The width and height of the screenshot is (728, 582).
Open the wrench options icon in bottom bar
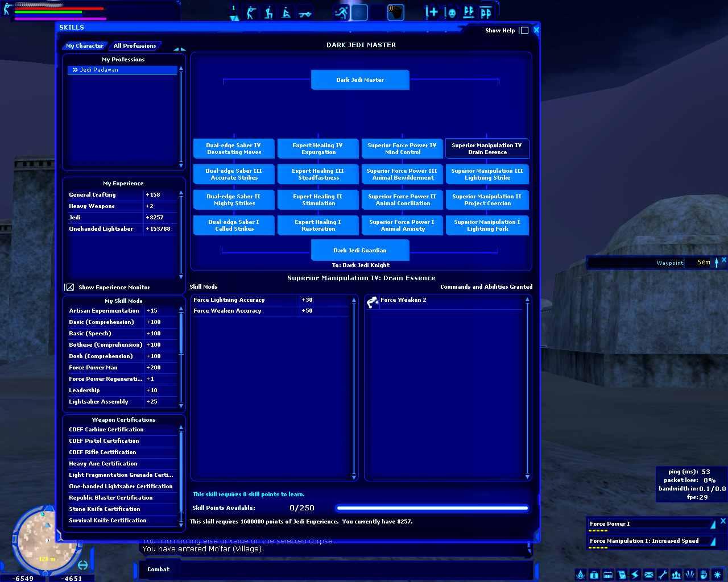(x=663, y=575)
